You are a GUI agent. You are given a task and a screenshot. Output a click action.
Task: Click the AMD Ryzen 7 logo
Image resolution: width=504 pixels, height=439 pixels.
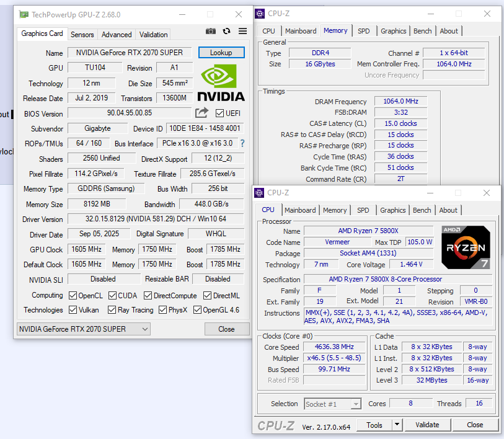click(466, 247)
